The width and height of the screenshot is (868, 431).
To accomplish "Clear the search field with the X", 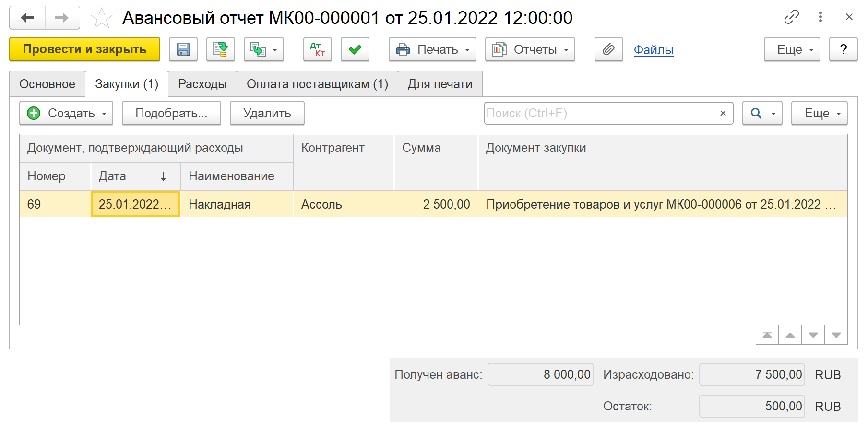I will (723, 113).
